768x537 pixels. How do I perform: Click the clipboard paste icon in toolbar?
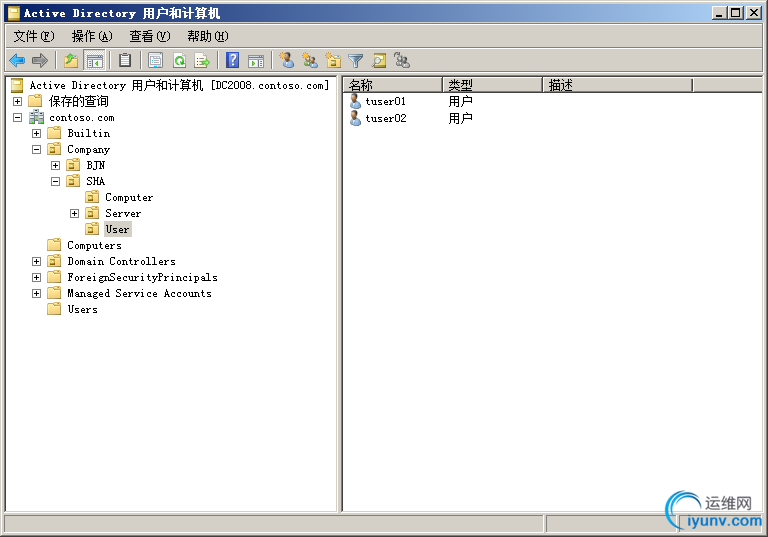[125, 61]
